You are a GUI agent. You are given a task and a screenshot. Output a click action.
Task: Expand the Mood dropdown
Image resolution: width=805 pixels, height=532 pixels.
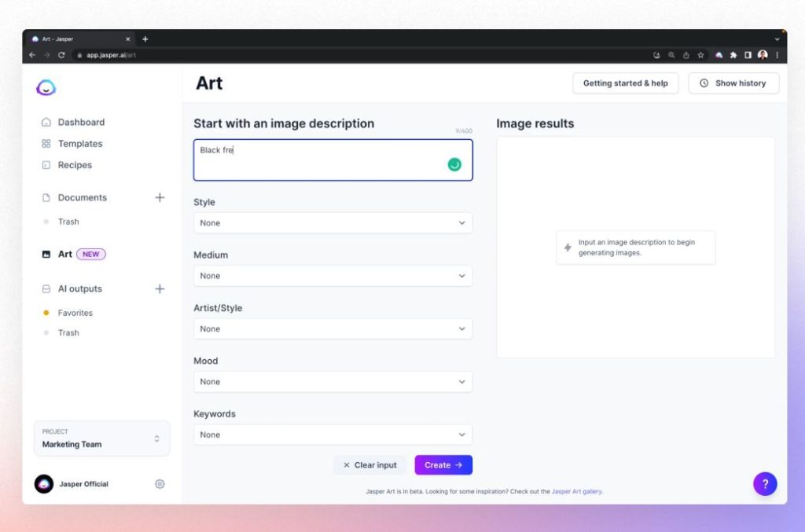click(x=333, y=382)
